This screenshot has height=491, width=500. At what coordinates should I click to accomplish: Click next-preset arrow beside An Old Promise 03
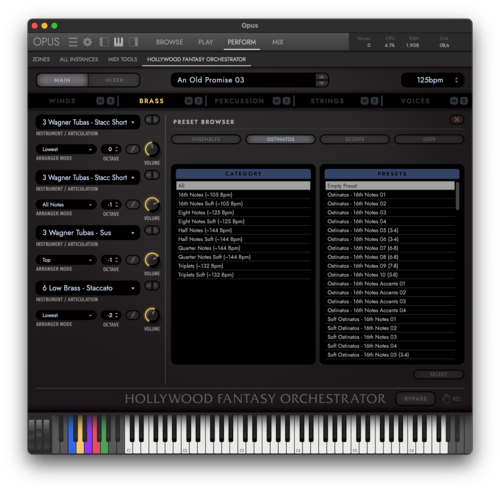(x=322, y=84)
